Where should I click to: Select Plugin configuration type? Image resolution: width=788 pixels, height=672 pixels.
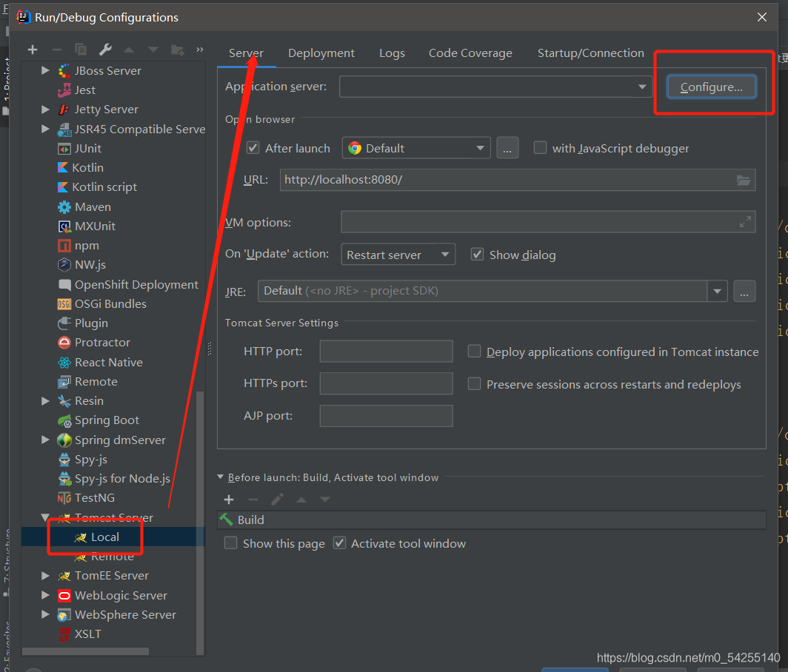83,323
